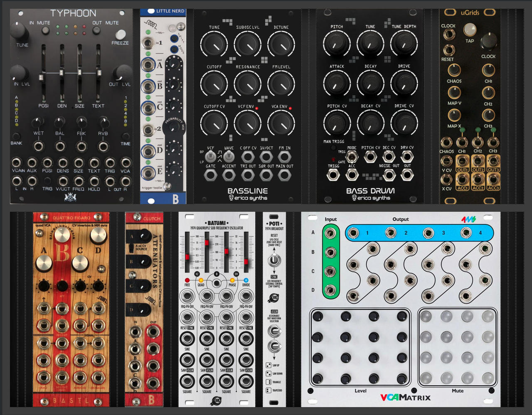The height and width of the screenshot is (415, 532).
Task: Toggle the MODE switch on Bass Drum
Action: pyautogui.click(x=352, y=157)
